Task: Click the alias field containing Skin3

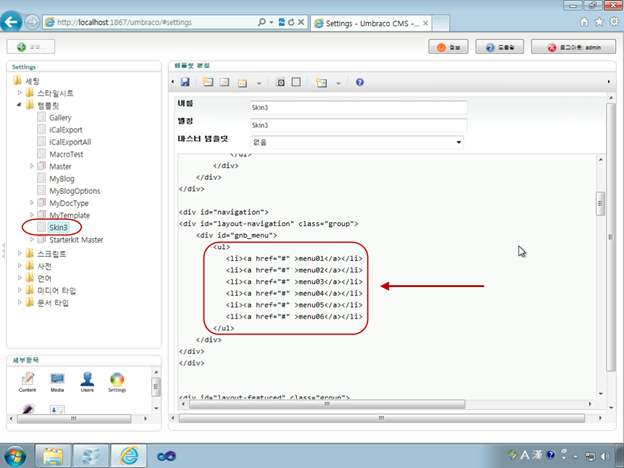Action: coord(359,125)
